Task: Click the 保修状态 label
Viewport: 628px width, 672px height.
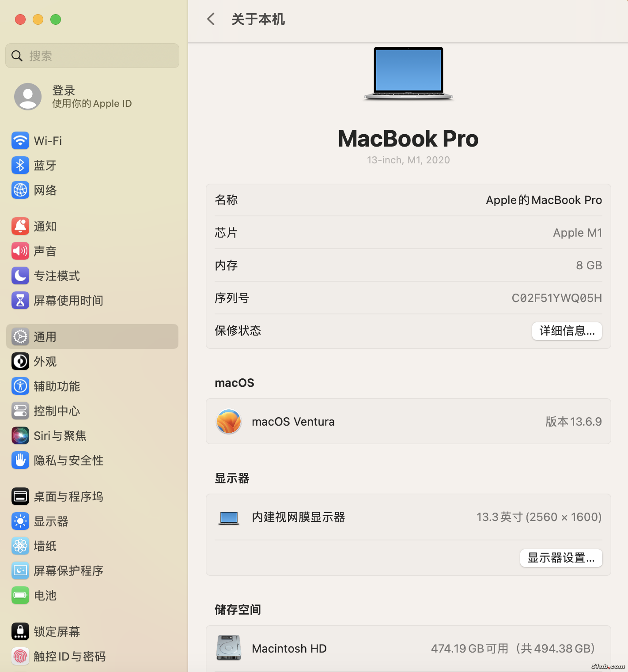Action: coord(238,331)
